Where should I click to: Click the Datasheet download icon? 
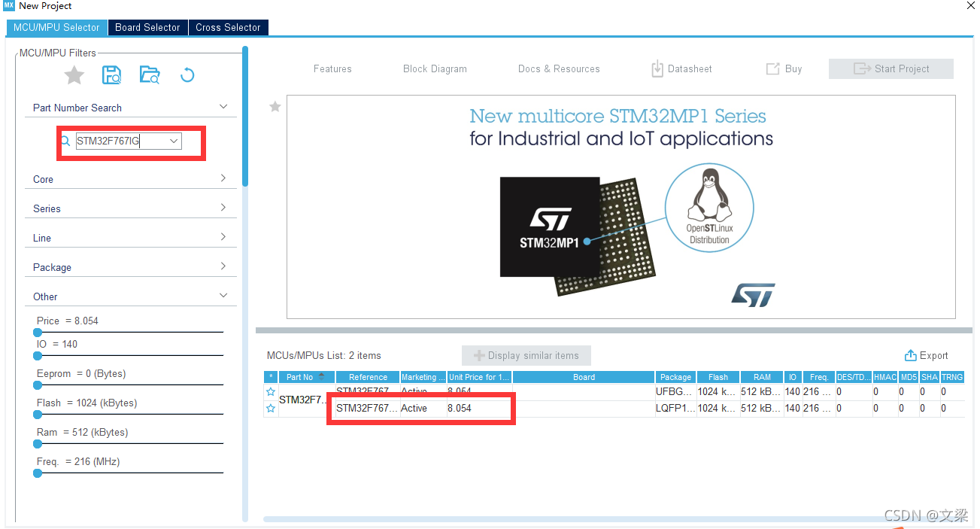(x=657, y=68)
